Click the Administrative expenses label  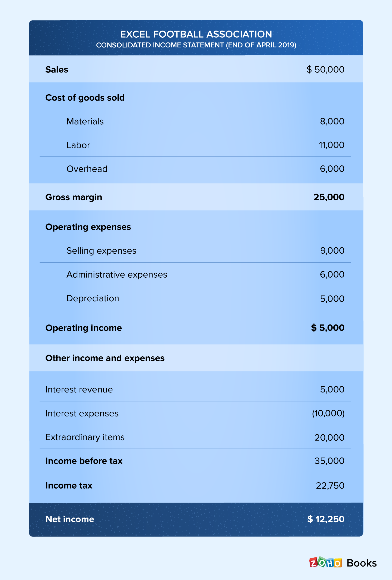[x=117, y=274]
